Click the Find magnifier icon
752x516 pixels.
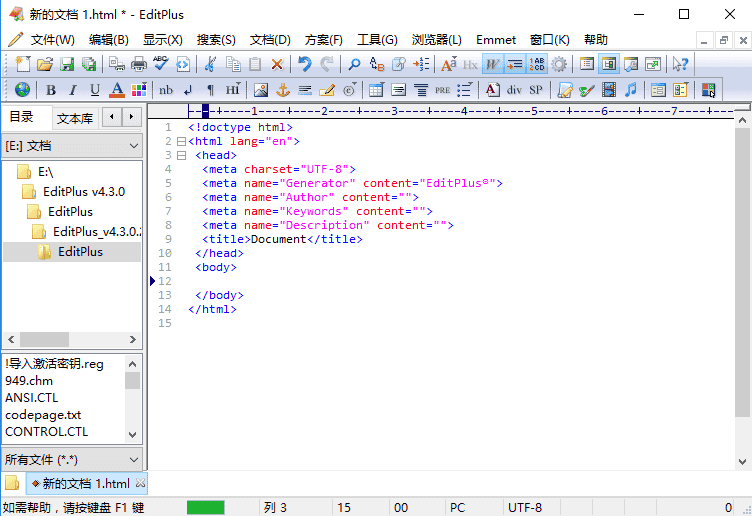click(x=354, y=64)
